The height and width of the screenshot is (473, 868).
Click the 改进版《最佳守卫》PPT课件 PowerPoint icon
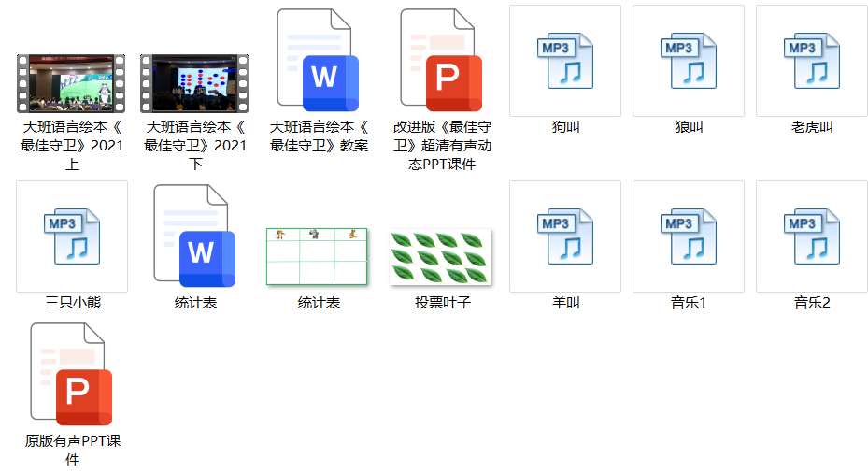tap(442, 61)
